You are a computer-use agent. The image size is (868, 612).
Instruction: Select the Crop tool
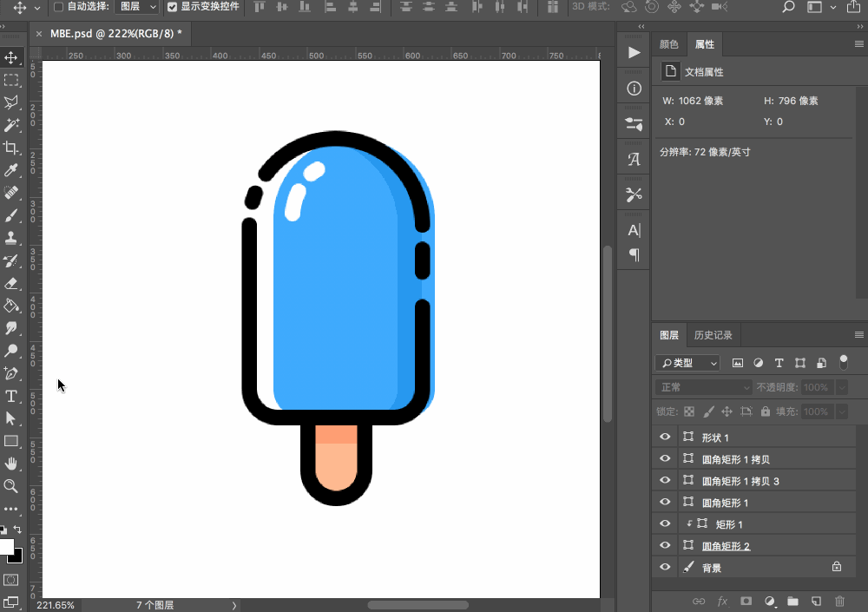tap(11, 148)
